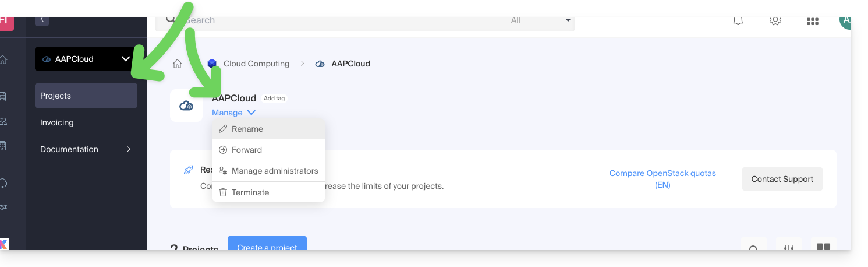Viewport: 868px width, 267px height.
Task: Open the AAPCloud account selector dropdown
Action: [x=86, y=59]
